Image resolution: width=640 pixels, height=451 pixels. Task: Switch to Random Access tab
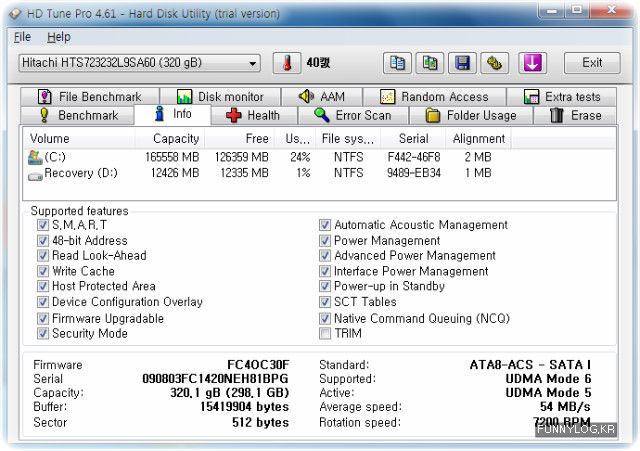click(435, 97)
